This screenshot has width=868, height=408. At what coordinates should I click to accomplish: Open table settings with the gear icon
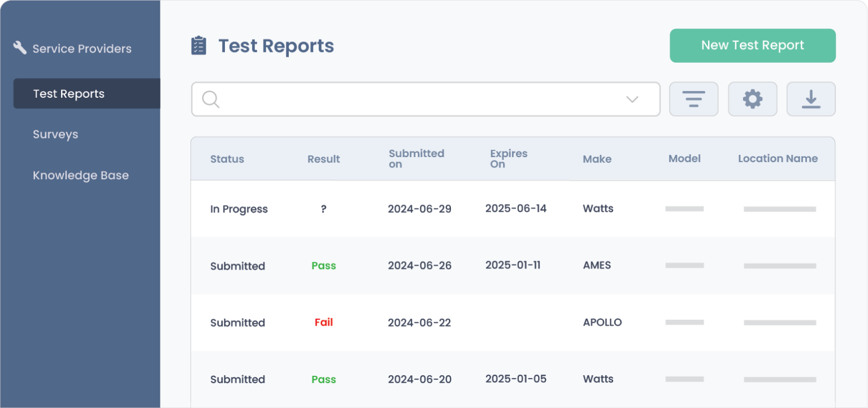pyautogui.click(x=752, y=99)
